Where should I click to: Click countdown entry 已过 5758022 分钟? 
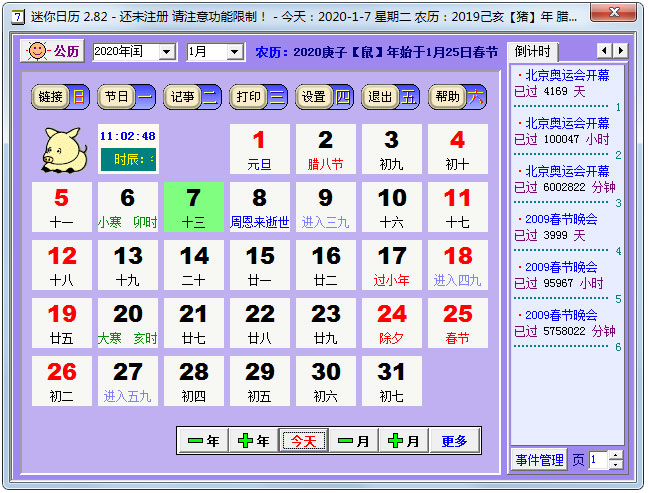click(565, 331)
